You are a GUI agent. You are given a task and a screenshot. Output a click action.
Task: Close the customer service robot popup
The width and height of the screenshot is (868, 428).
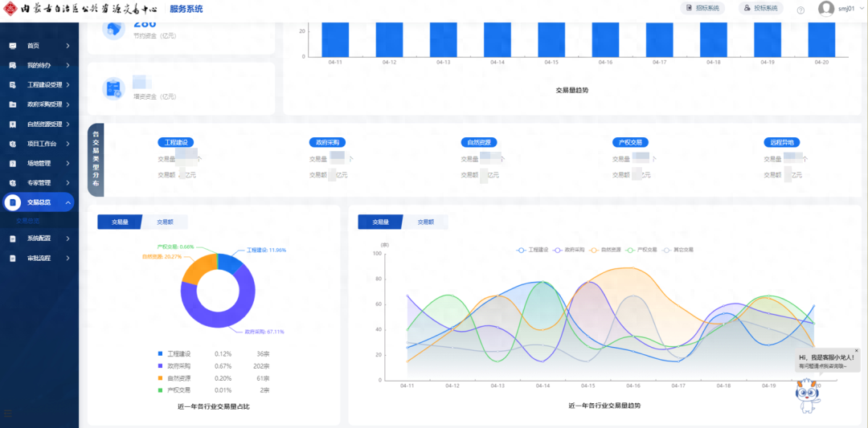click(x=856, y=351)
